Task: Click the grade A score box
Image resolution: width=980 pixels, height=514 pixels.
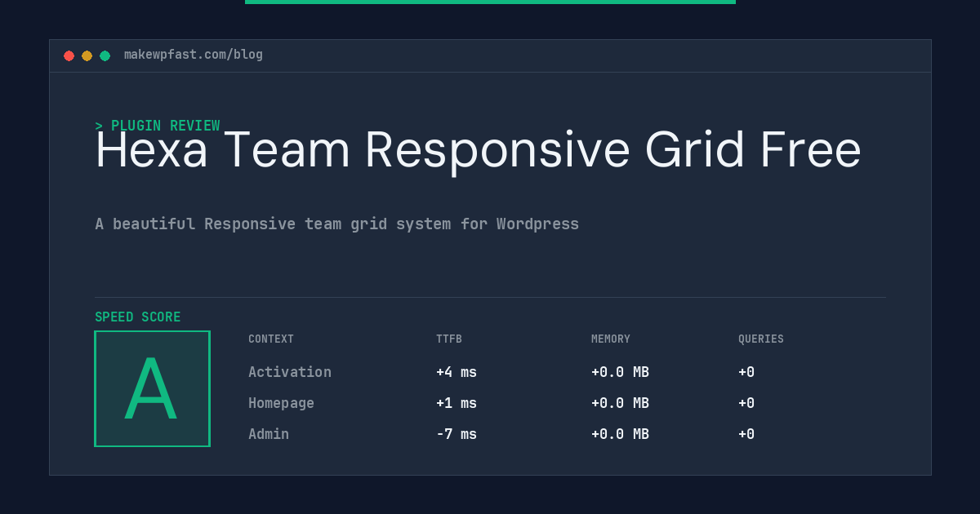Action: tap(152, 388)
